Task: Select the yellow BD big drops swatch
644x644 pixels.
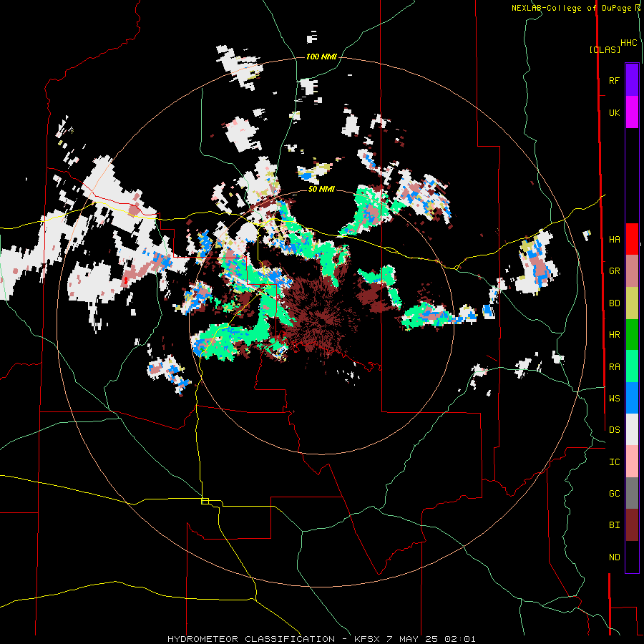Action: [x=632, y=303]
